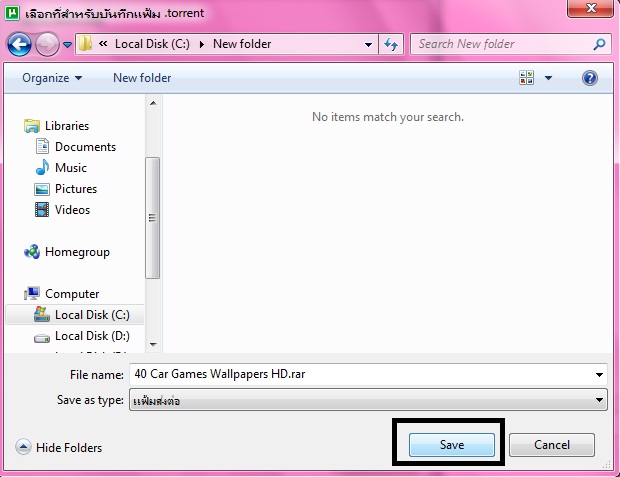Click the Local Disk (D:) drive icon
The image size is (620, 477).
click(x=42, y=338)
